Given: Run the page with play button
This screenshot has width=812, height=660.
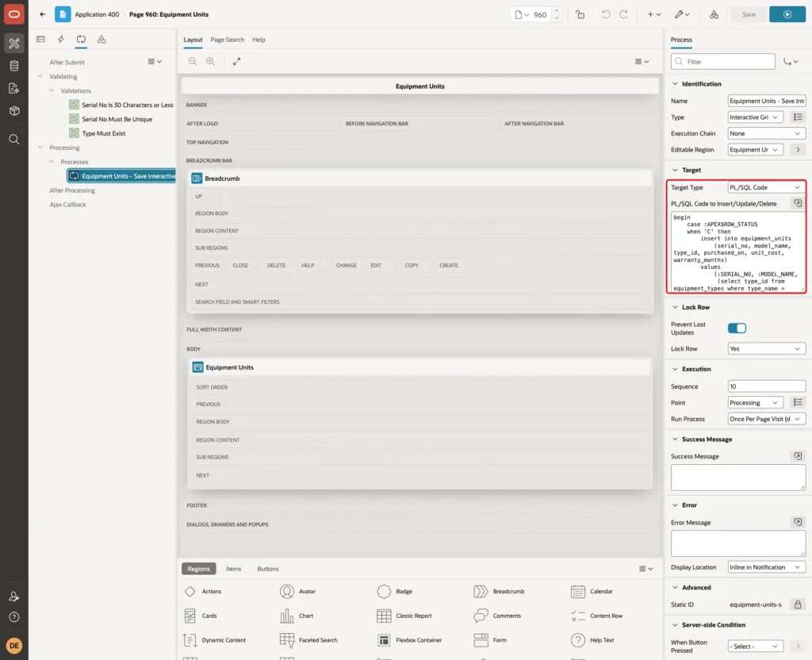Looking at the screenshot, I should (x=787, y=14).
